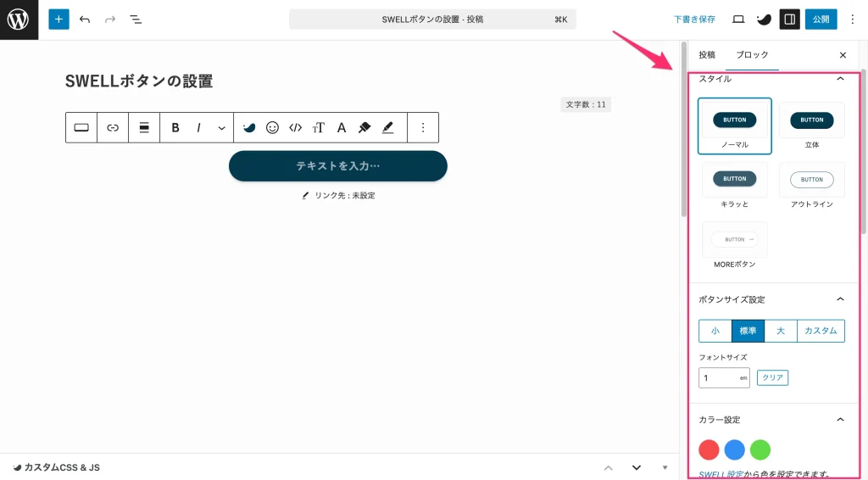Choose the red color swatch
The height and width of the screenshot is (480, 868).
click(x=709, y=450)
